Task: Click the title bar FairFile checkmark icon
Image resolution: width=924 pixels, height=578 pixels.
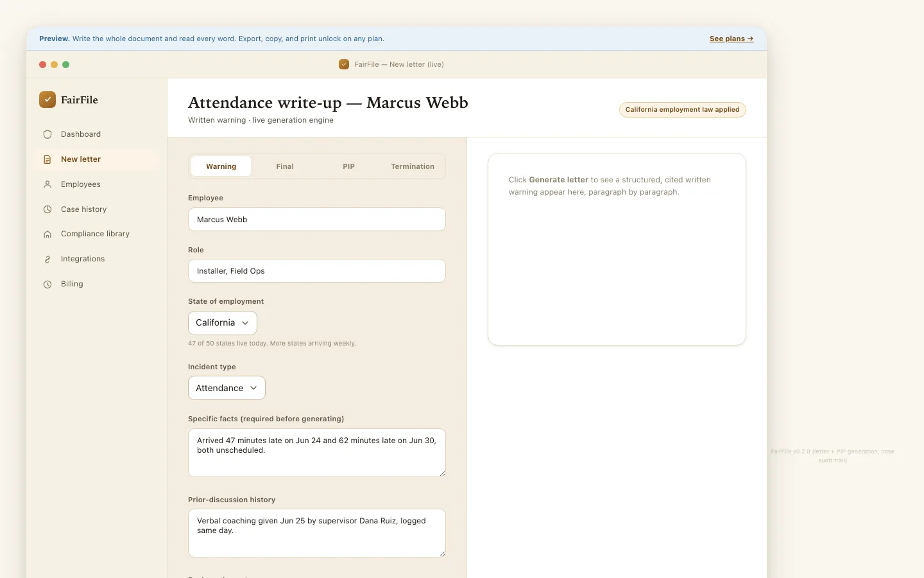Action: (344, 64)
